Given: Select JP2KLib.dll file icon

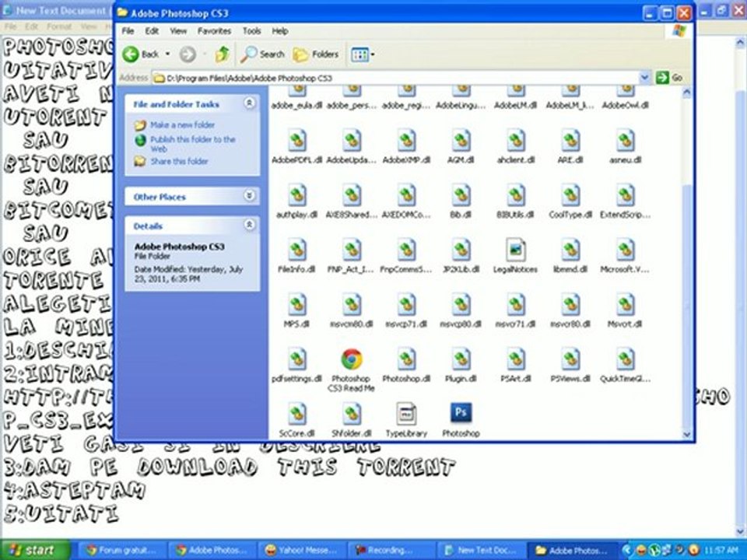Looking at the screenshot, I should [x=461, y=250].
